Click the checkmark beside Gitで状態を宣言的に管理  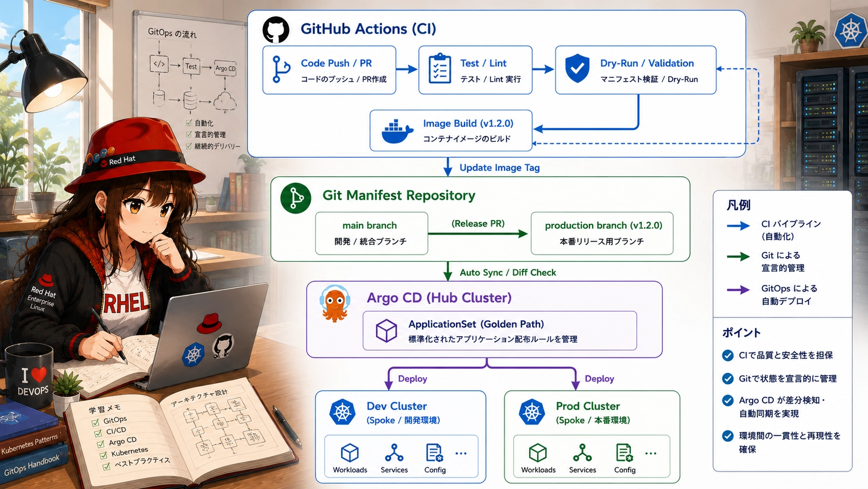click(x=728, y=378)
